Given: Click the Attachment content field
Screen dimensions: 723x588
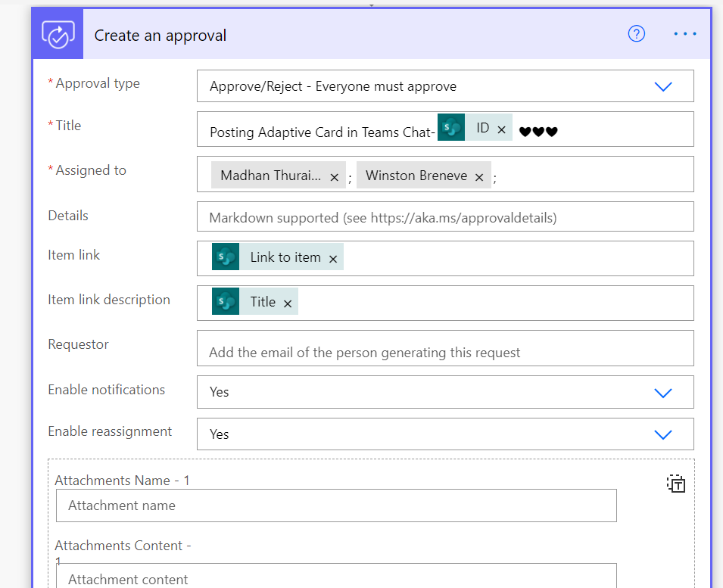Looking at the screenshot, I should point(336,577).
